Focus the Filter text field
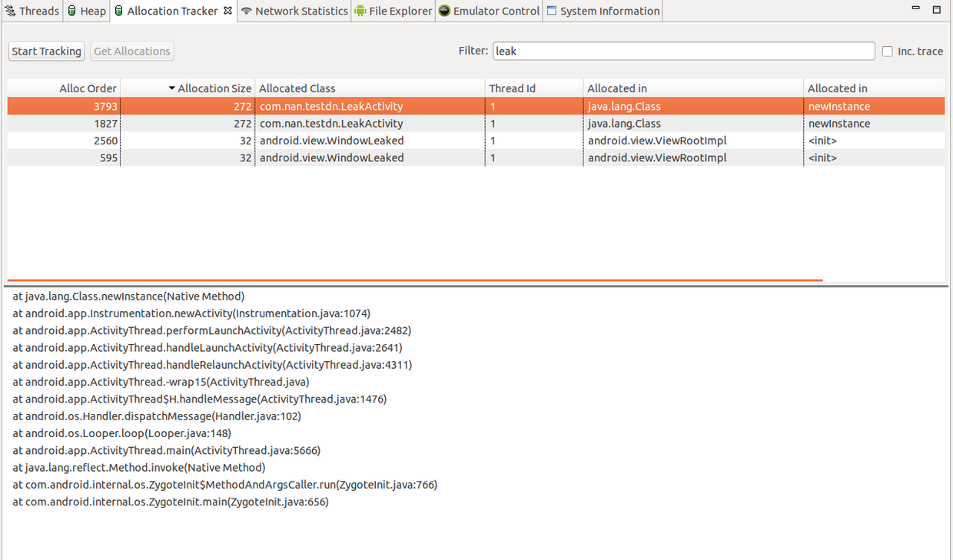Viewport: 953px width, 560px height. [x=684, y=51]
